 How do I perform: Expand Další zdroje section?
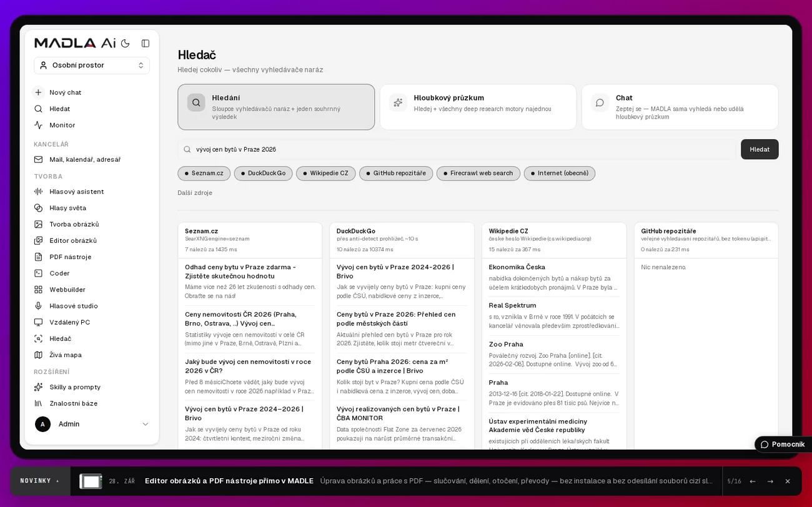[x=195, y=193]
